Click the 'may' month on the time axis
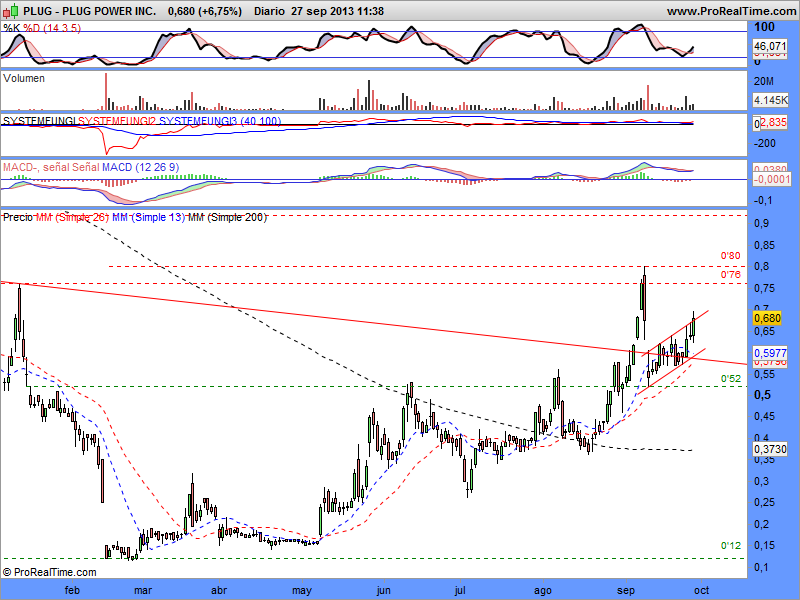This screenshot has height=600, width=800. tap(302, 591)
